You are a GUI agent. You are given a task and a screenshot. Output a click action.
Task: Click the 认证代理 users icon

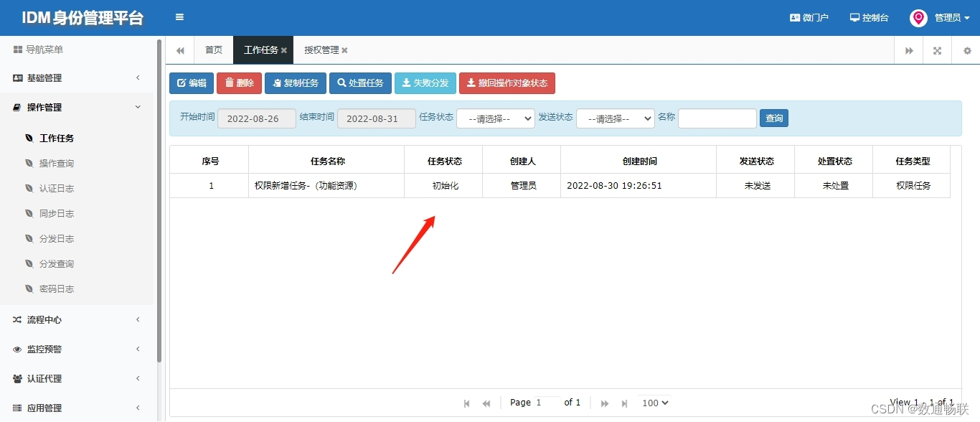point(17,379)
